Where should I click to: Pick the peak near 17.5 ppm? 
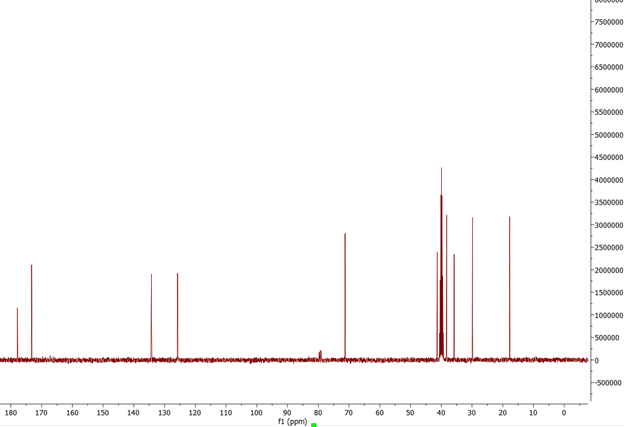[x=509, y=288]
